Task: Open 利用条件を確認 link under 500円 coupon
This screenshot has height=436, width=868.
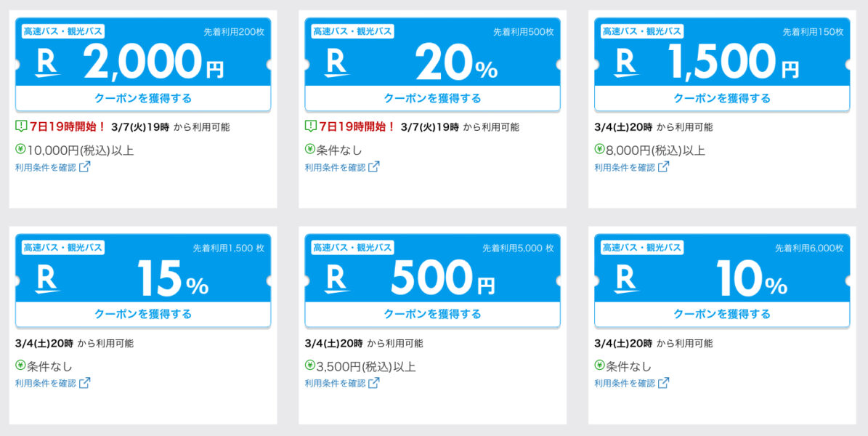Action: (x=342, y=383)
